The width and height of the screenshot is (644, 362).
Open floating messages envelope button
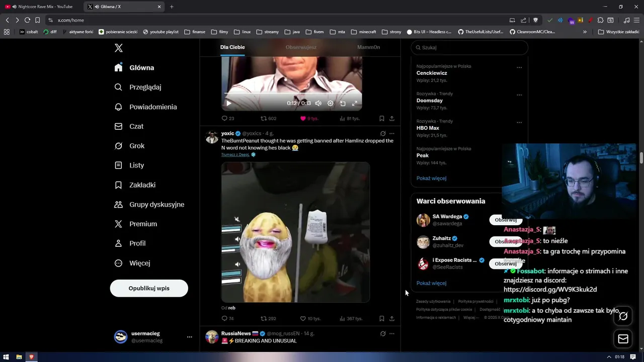[x=623, y=339]
